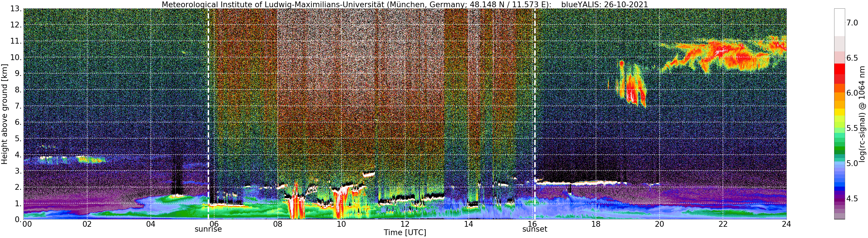Click the time tick label 12
The image size is (868, 238).
click(x=405, y=224)
